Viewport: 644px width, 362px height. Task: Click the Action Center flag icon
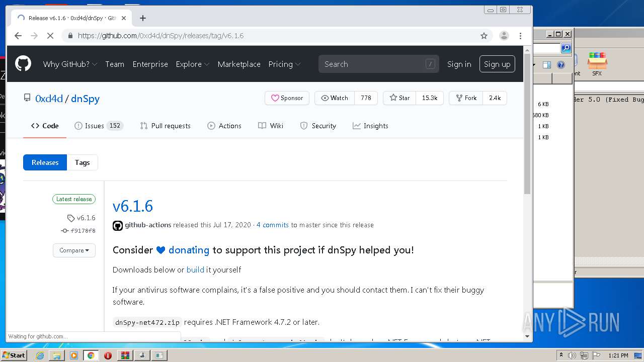[596, 355]
